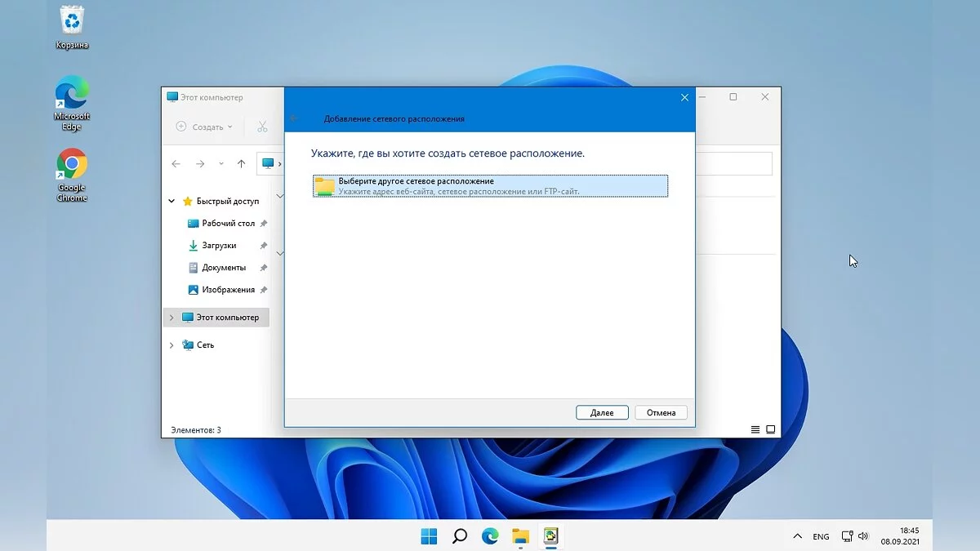Select Документы in the navigation pane
The width and height of the screenshot is (980, 551).
click(223, 268)
